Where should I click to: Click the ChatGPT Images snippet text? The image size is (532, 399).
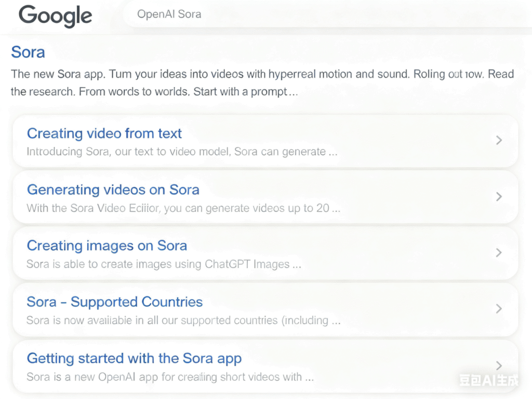pyautogui.click(x=164, y=264)
